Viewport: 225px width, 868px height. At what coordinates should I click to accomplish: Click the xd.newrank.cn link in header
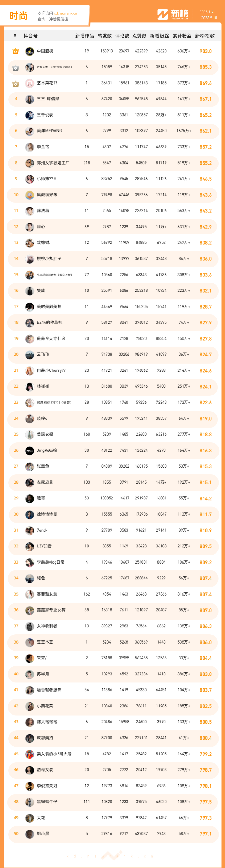[65, 14]
